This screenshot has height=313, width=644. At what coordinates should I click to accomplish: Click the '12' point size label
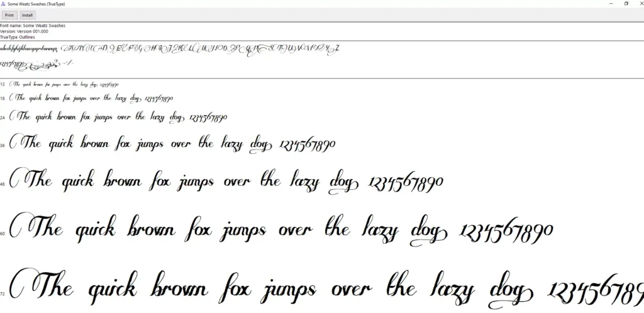click(x=3, y=84)
